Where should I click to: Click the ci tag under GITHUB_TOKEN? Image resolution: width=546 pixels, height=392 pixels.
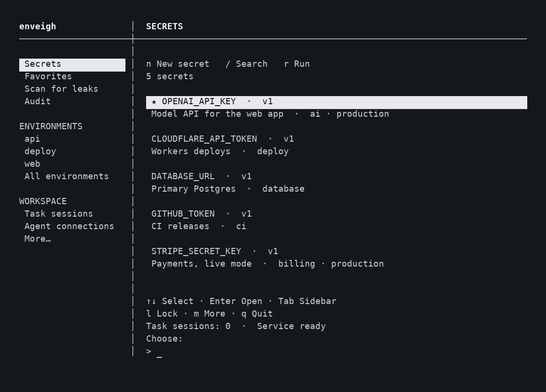241,227
